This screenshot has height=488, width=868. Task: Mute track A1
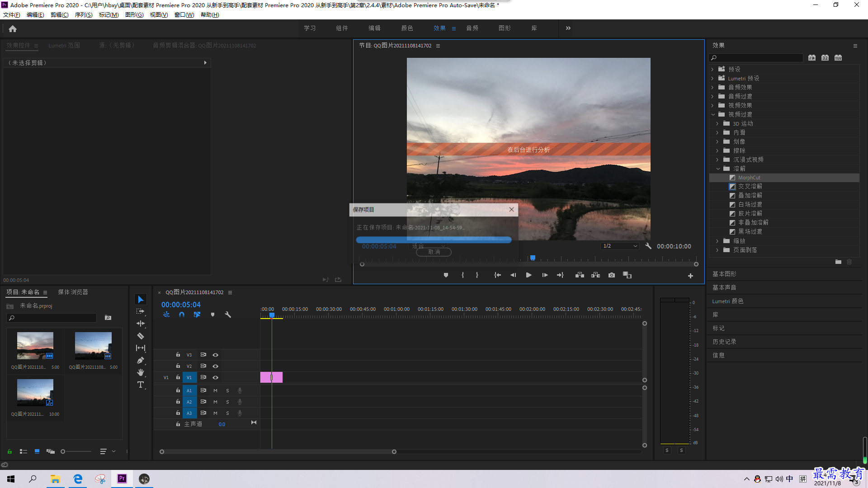(215, 390)
